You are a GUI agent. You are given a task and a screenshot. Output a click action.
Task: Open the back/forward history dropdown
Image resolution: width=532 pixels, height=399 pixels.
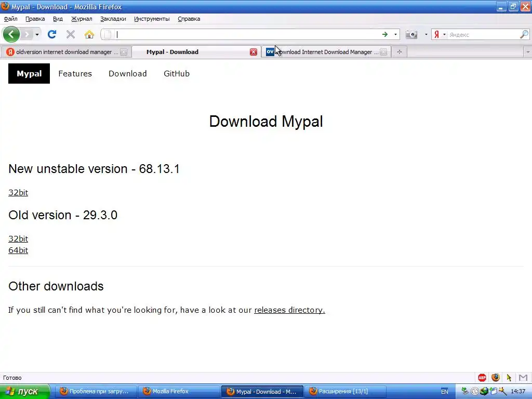pos(37,35)
